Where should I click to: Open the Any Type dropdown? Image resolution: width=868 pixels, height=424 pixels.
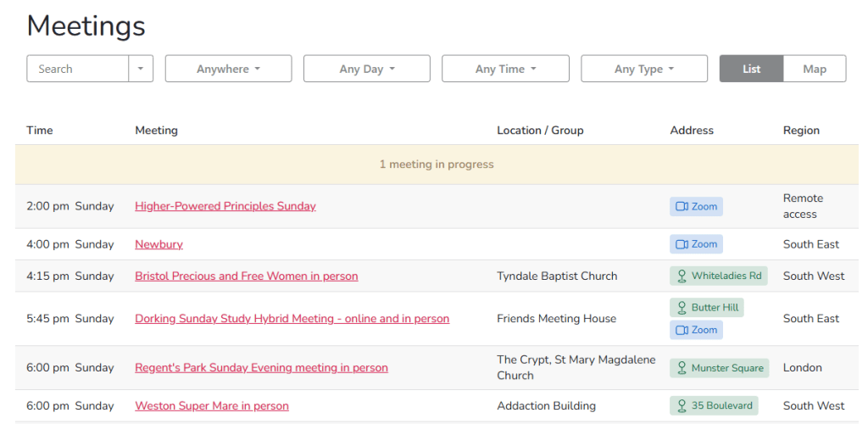click(x=643, y=69)
